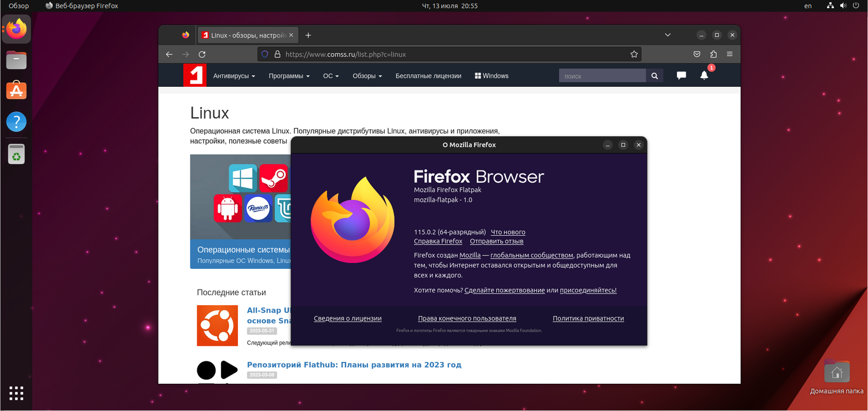Open Политика приватности link
Screen dimensions: 868x411
tap(588, 319)
